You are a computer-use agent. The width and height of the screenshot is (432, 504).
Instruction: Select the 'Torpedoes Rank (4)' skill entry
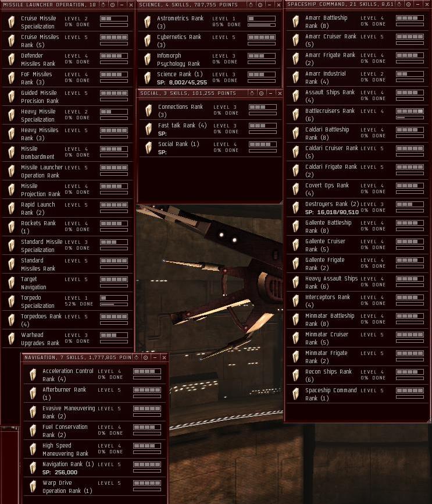click(x=67, y=320)
